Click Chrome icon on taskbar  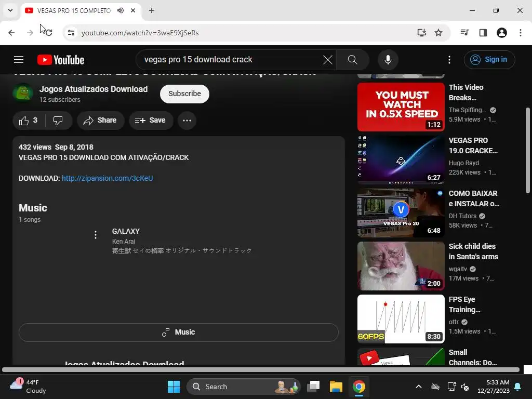coord(358,387)
